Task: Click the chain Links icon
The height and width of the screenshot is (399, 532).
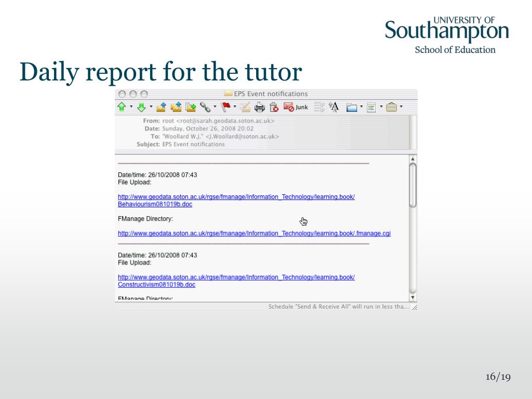Action: click(x=205, y=107)
